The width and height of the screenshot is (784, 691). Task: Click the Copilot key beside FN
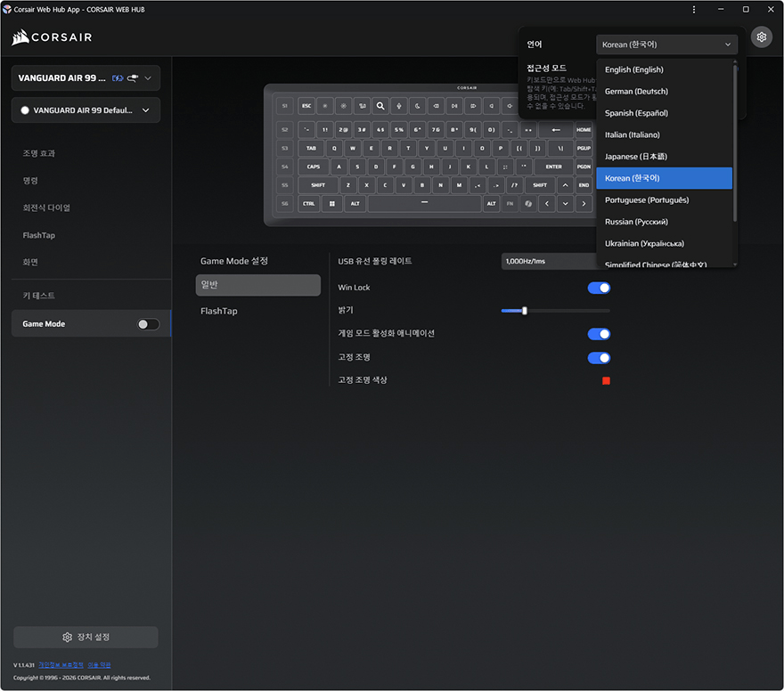click(528, 204)
